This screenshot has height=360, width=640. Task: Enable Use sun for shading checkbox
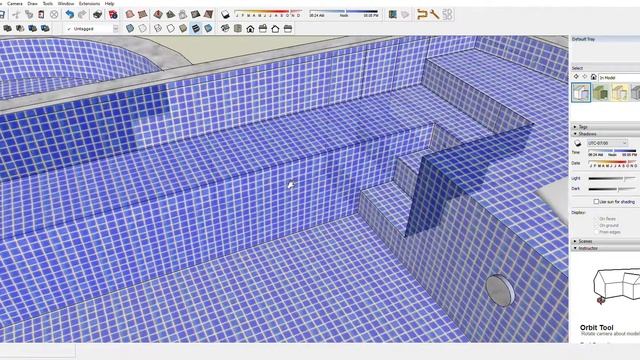pos(596,202)
